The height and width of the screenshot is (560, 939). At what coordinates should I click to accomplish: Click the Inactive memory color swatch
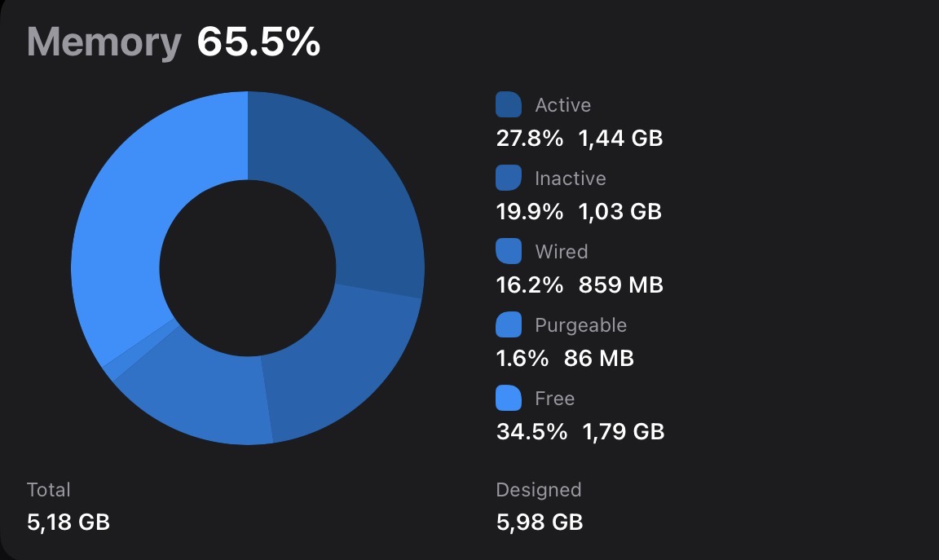coord(509,178)
